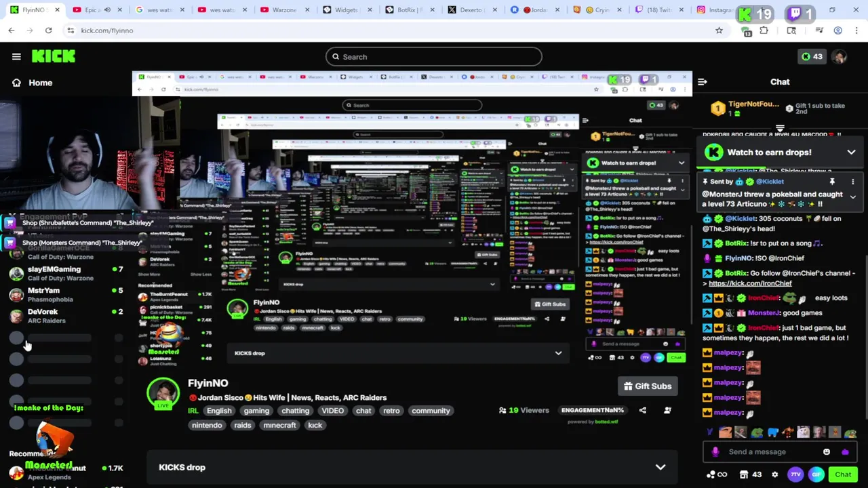The height and width of the screenshot is (488, 868).
Task: Open browser extensions puzzle icon
Action: pos(764,30)
